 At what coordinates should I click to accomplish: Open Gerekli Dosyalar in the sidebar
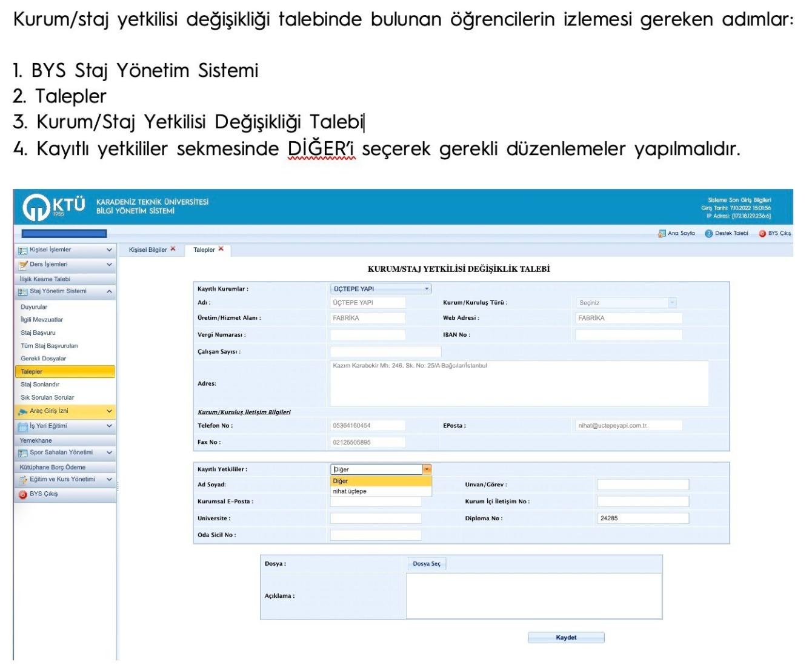(44, 359)
